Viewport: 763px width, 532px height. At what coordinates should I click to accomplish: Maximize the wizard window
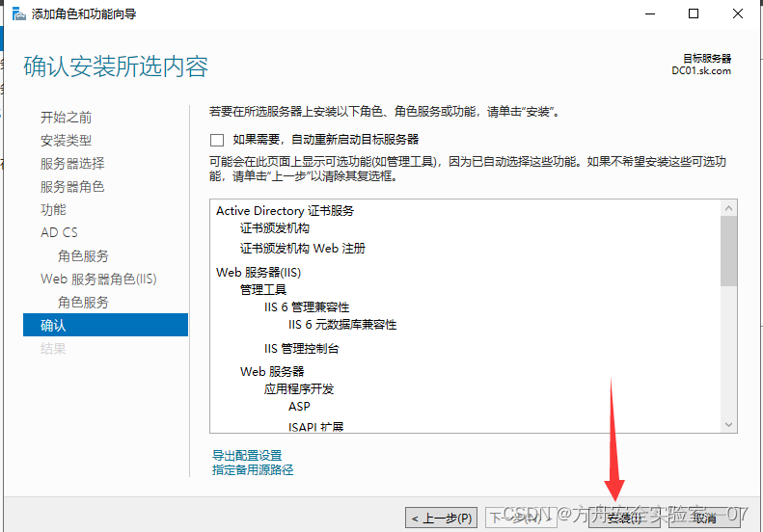point(694,14)
